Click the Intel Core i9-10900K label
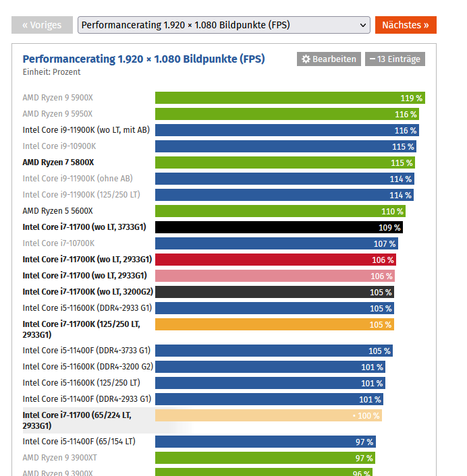This screenshot has height=476, width=467. 59,146
